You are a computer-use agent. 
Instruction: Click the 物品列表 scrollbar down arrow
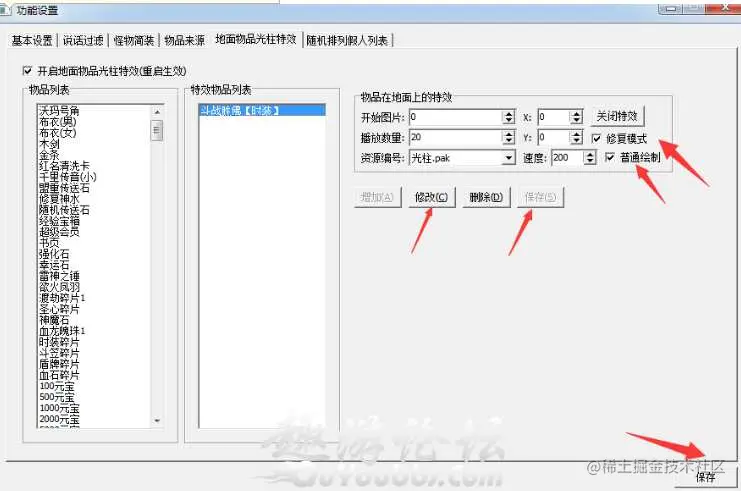[x=157, y=421]
